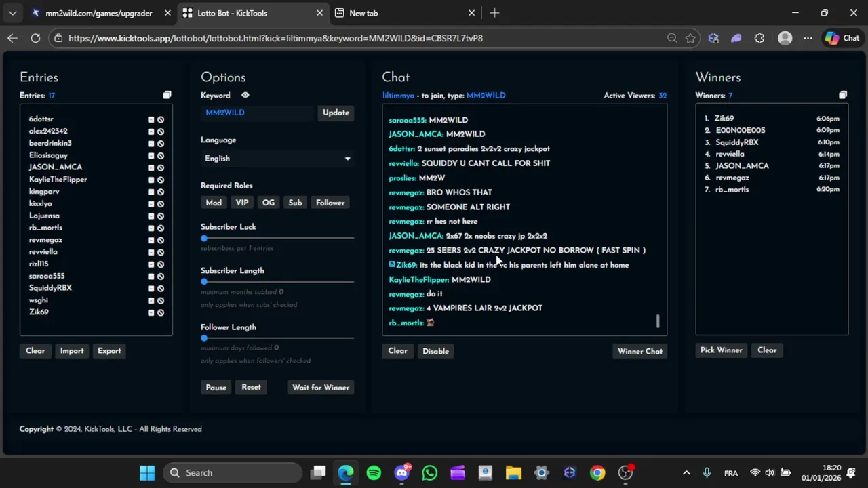
Task: Pause the entries with the Pause button
Action: coord(216,388)
